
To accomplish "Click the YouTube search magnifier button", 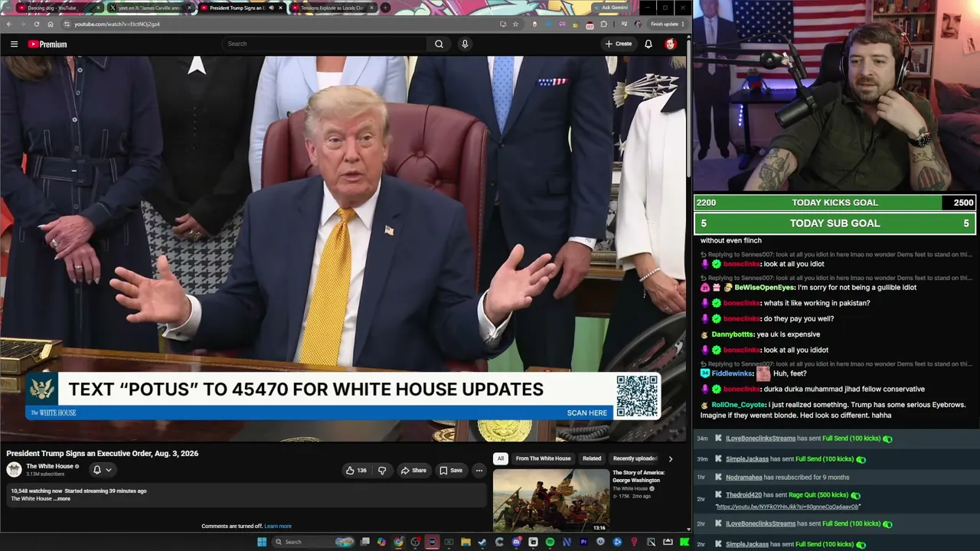I will click(x=439, y=44).
